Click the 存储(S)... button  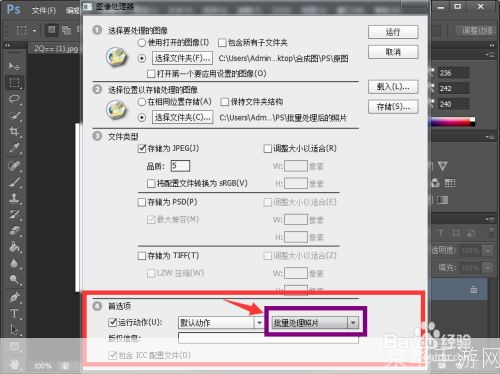pos(393,107)
